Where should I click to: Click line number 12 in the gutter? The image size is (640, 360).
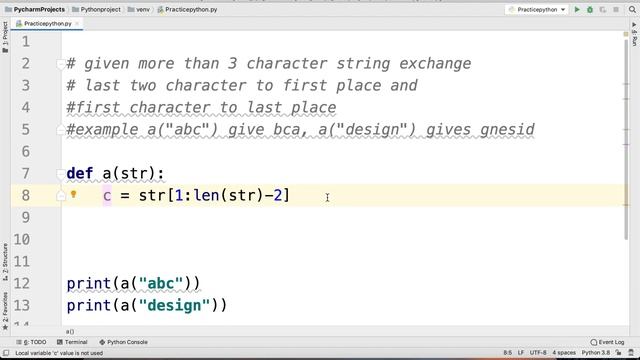(x=21, y=283)
